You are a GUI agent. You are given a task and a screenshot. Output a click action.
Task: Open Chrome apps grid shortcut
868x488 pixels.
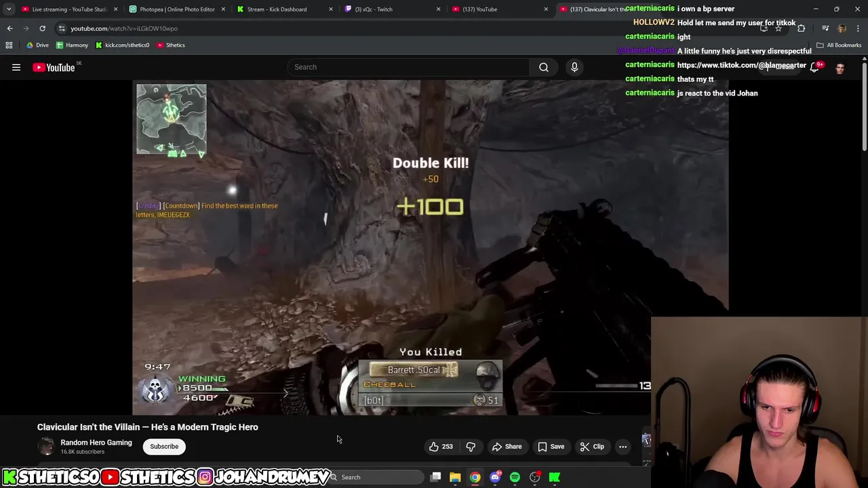click(9, 45)
